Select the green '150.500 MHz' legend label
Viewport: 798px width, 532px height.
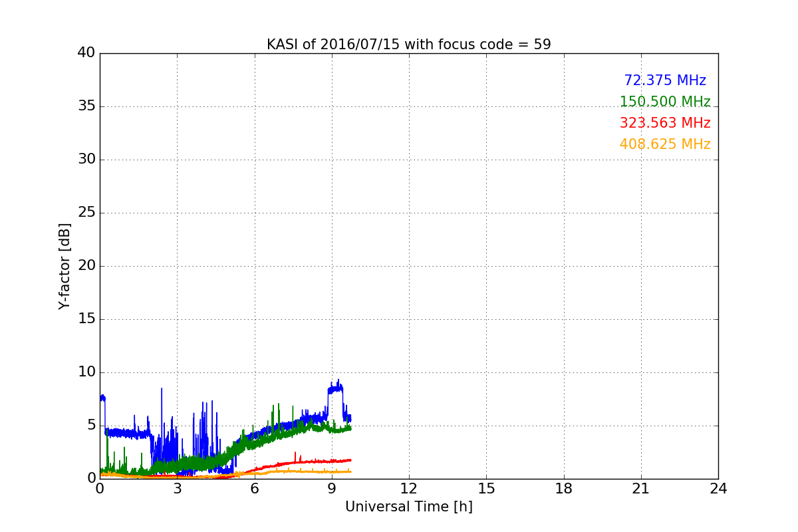click(665, 102)
